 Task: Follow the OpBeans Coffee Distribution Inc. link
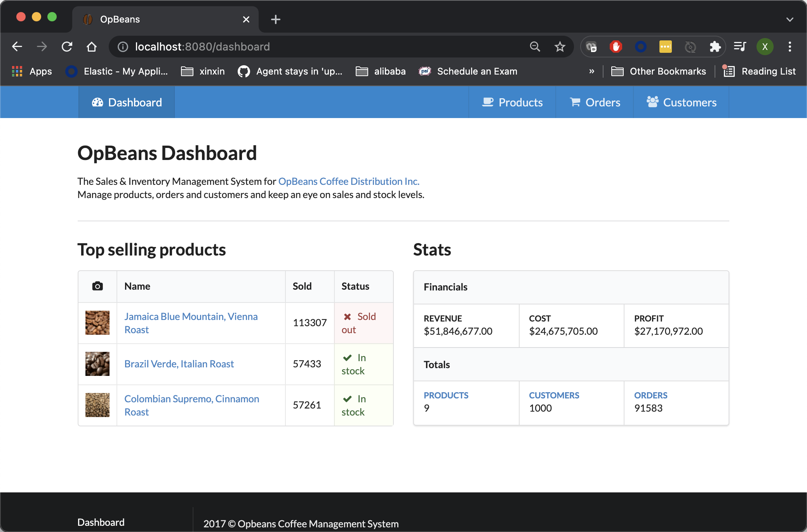tap(348, 181)
